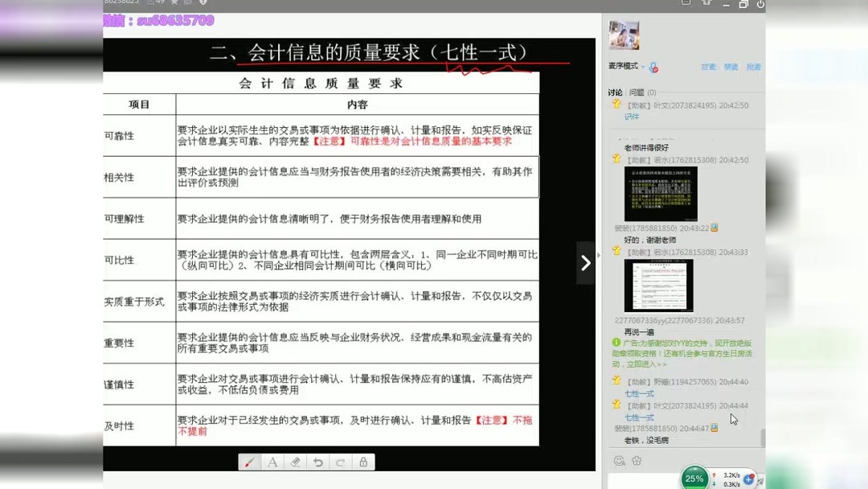The width and height of the screenshot is (868, 489).
Task: Open the chat settings flower icon
Action: [637, 460]
